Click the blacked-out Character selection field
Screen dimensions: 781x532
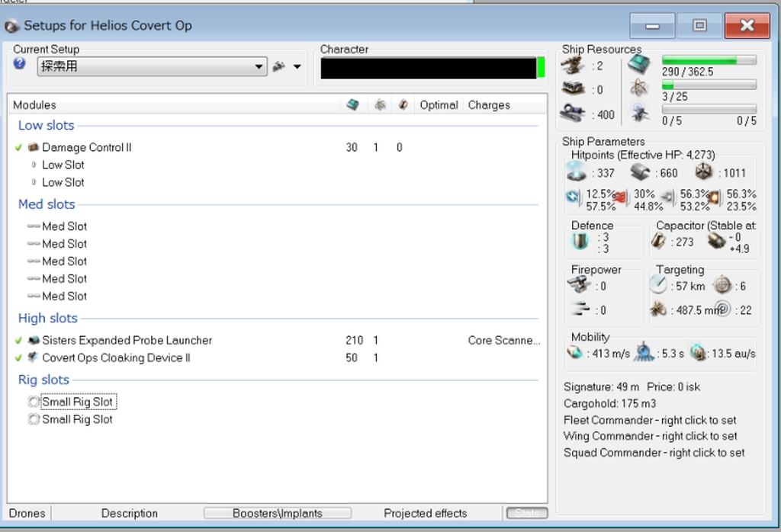[429, 68]
